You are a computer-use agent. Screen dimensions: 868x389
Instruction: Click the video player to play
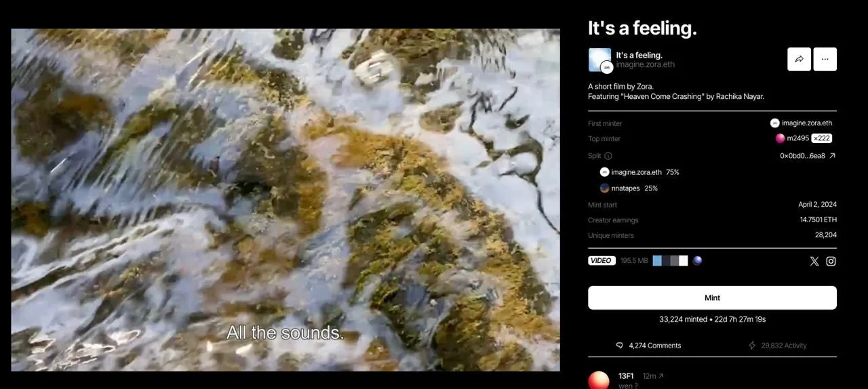coord(285,200)
